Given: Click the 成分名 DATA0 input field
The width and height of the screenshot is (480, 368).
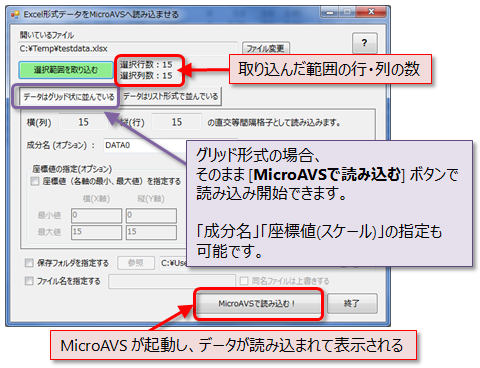Looking at the screenshot, I should pyautogui.click(x=145, y=145).
